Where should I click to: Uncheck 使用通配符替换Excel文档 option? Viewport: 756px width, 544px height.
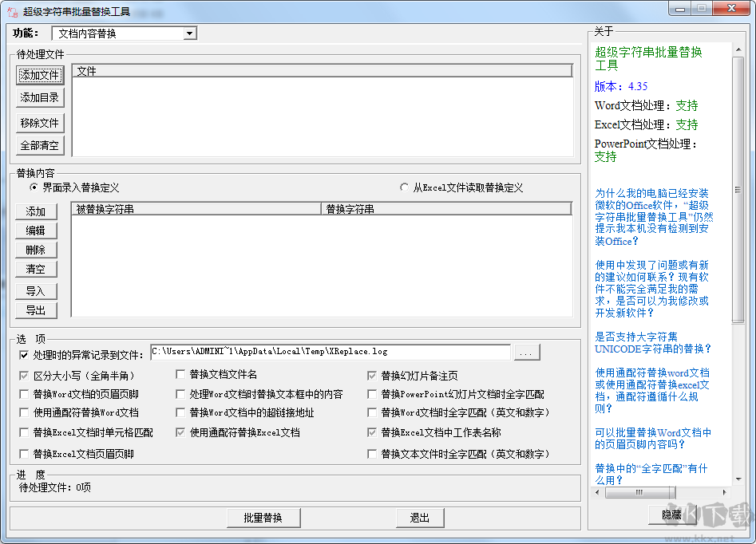[x=181, y=432]
